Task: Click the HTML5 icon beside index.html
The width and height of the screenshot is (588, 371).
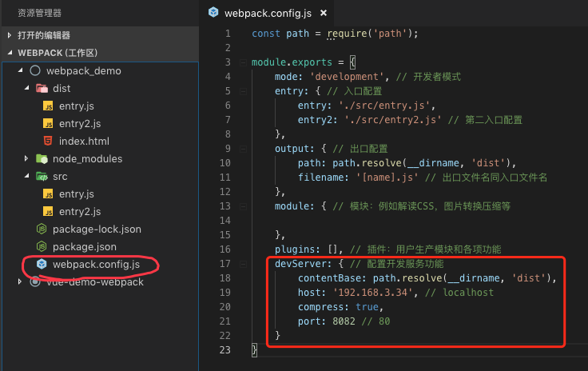Action: (x=48, y=141)
